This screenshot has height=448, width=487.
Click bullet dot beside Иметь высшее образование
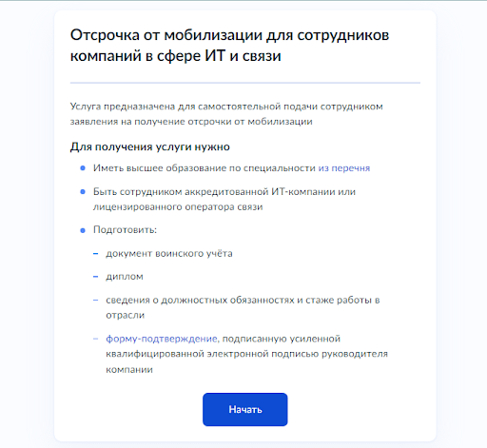click(83, 168)
